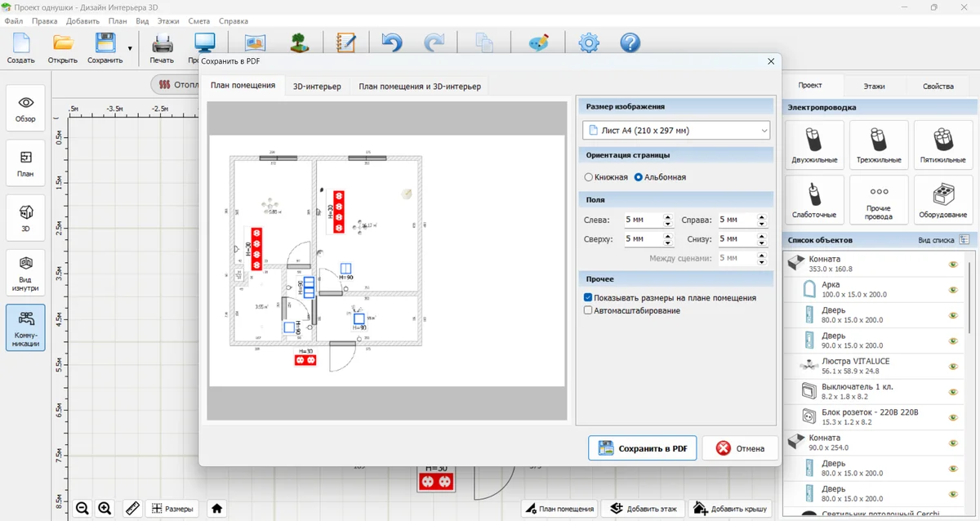The height and width of the screenshot is (521, 980).
Task: Switch to the 3D-интерьер tab
Action: [x=317, y=87]
